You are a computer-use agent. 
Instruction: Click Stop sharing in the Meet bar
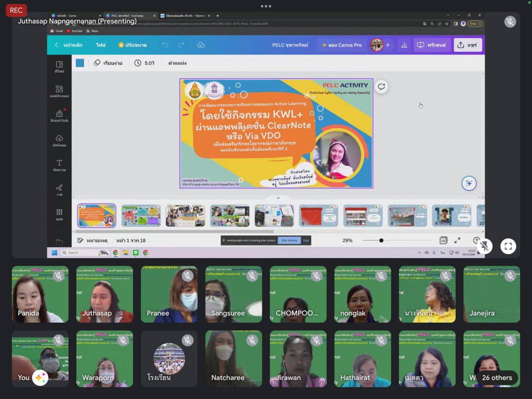click(x=289, y=240)
